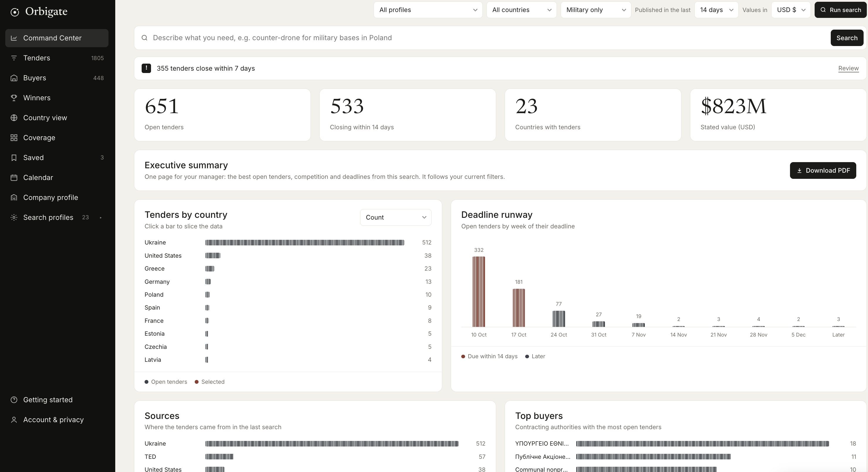Screen dimensions: 868x472
Task: Open the Count metric dropdown
Action: [396, 217]
